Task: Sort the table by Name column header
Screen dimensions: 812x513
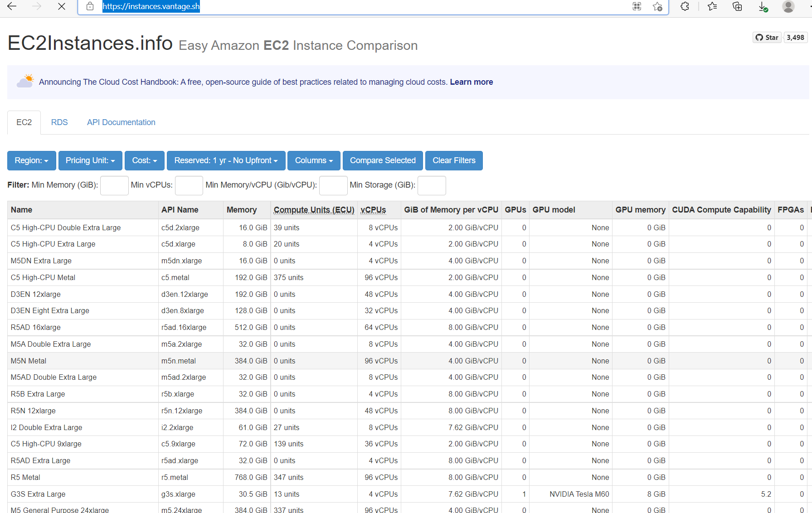Action: 83,210
